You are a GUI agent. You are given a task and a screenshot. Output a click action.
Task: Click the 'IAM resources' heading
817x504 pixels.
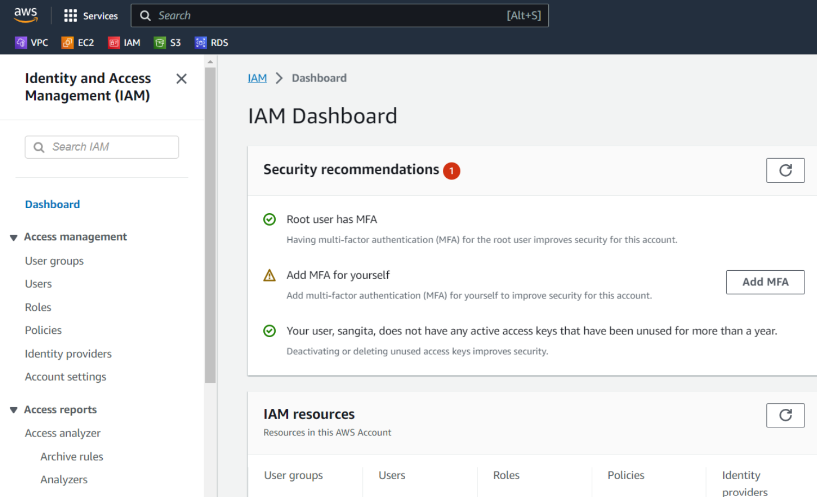[309, 414]
